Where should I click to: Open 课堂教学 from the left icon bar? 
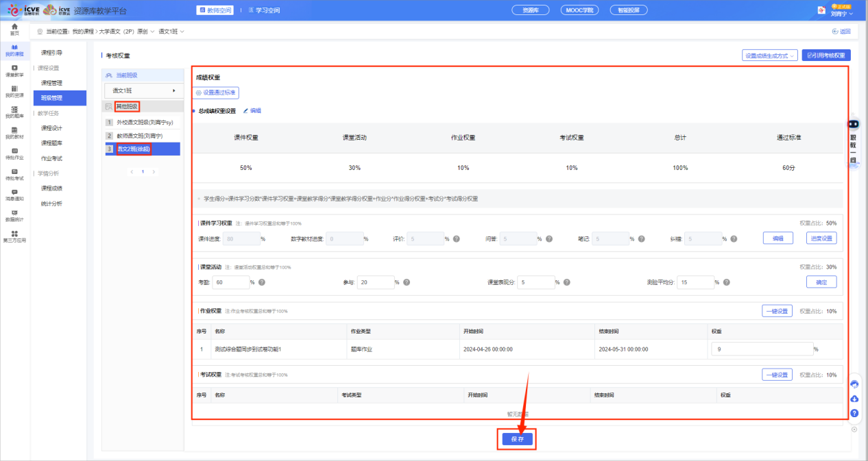point(14,70)
